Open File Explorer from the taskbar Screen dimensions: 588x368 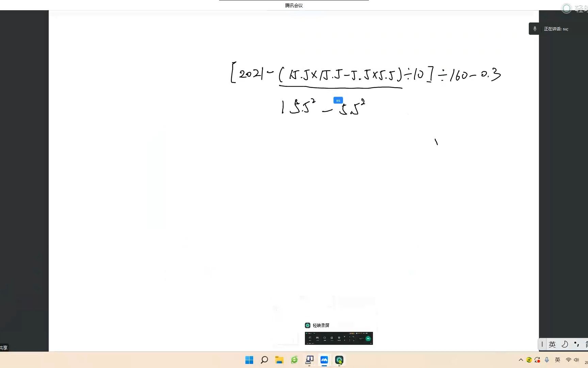point(279,360)
